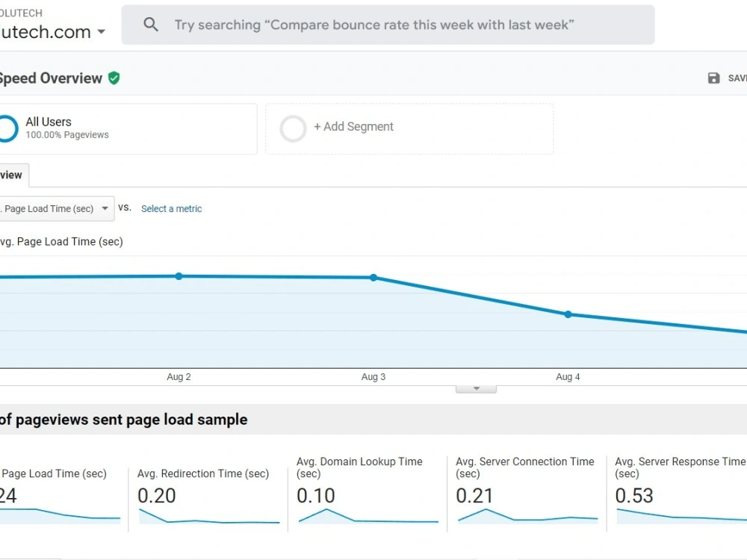Click the search magnifier icon
Screen dimensions: 747x560
pyautogui.click(x=151, y=24)
